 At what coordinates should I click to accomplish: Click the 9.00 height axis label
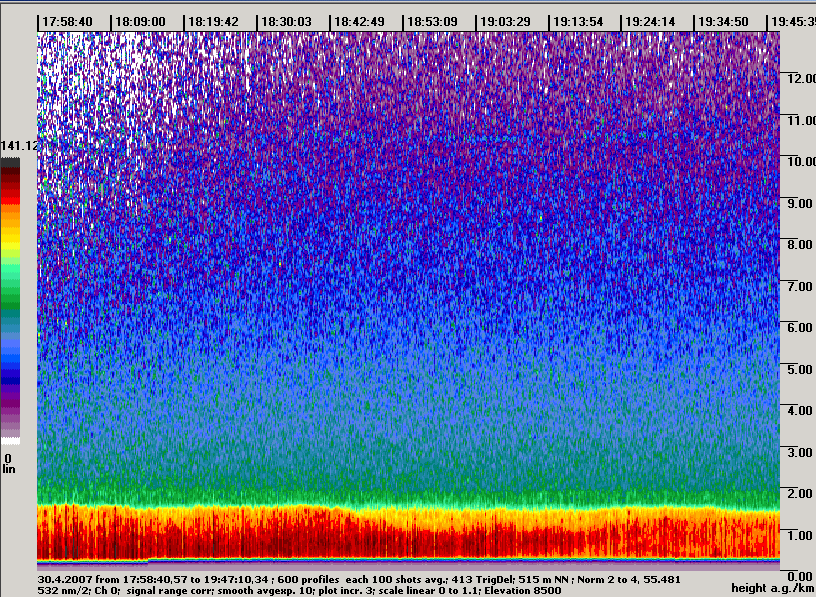point(800,203)
